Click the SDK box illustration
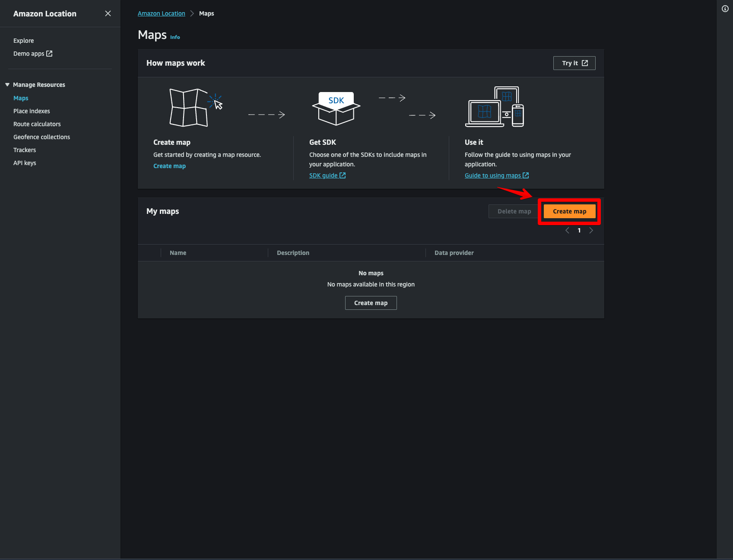Image resolution: width=733 pixels, height=560 pixels. tap(336, 108)
